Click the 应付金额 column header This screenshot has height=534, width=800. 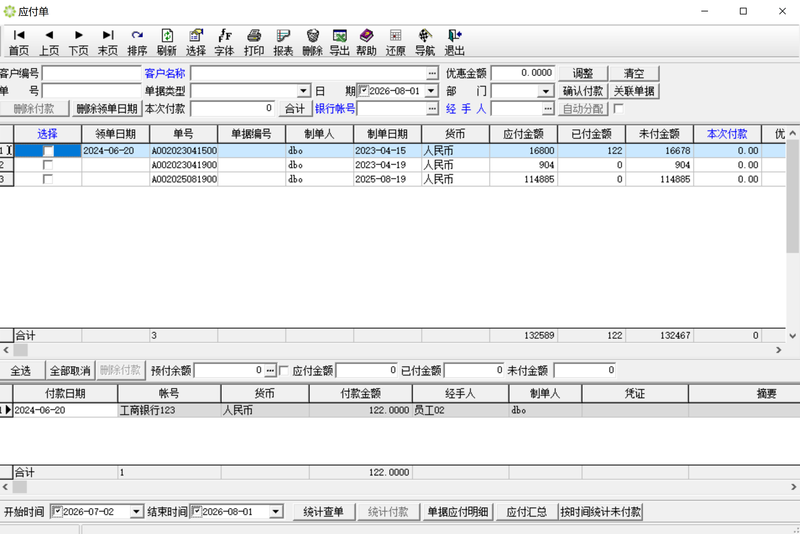pyautogui.click(x=523, y=134)
